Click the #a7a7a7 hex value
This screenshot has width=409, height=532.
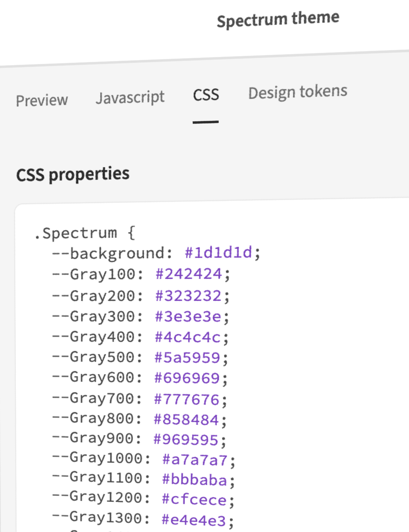pyautogui.click(x=195, y=460)
